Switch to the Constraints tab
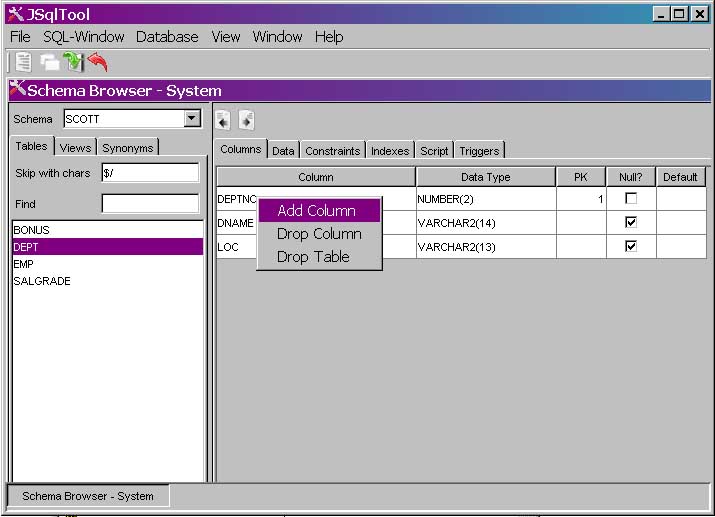The height and width of the screenshot is (517, 715). (332, 151)
